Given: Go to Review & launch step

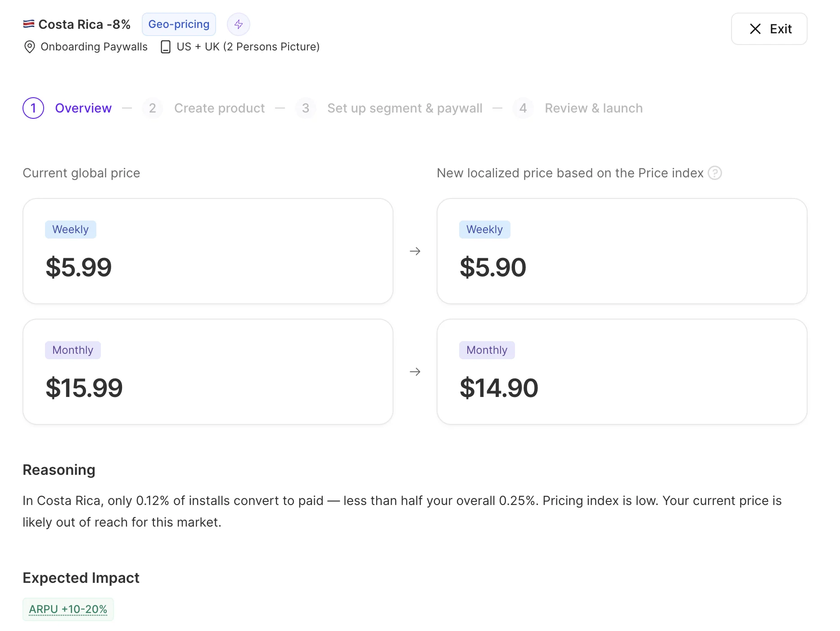Looking at the screenshot, I should click(594, 108).
